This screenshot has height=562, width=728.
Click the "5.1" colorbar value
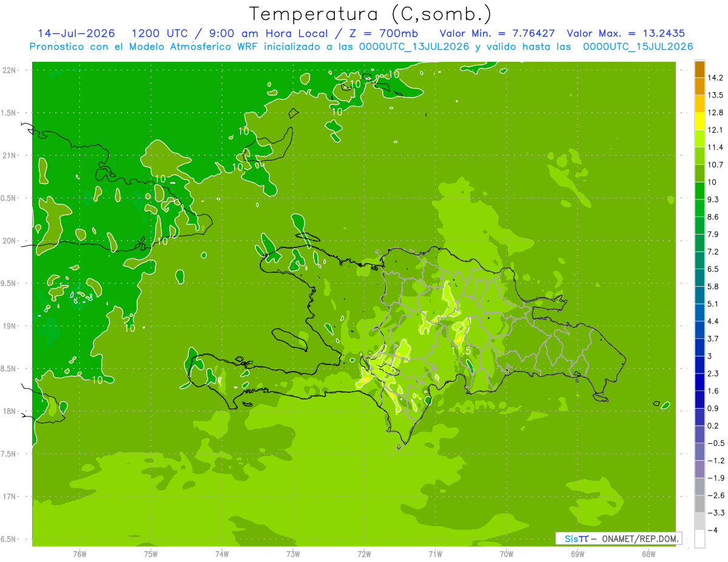(713, 304)
